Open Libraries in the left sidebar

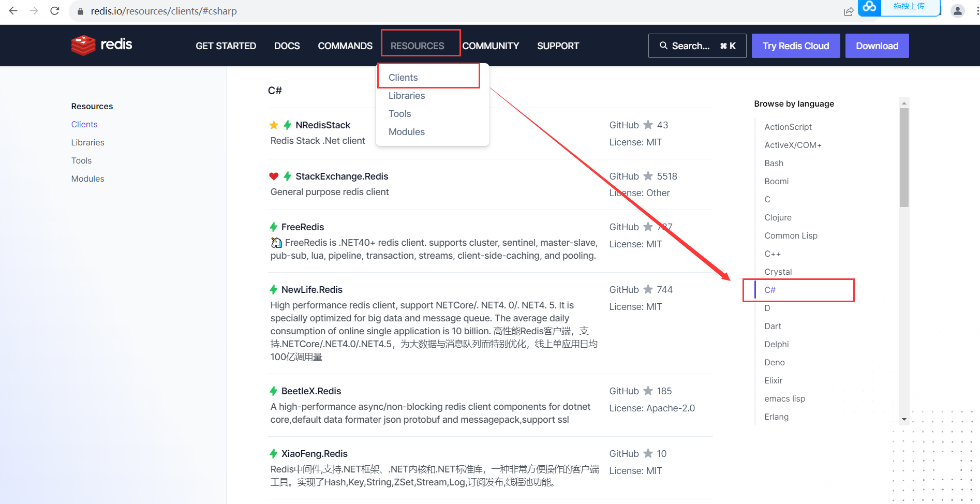88,142
